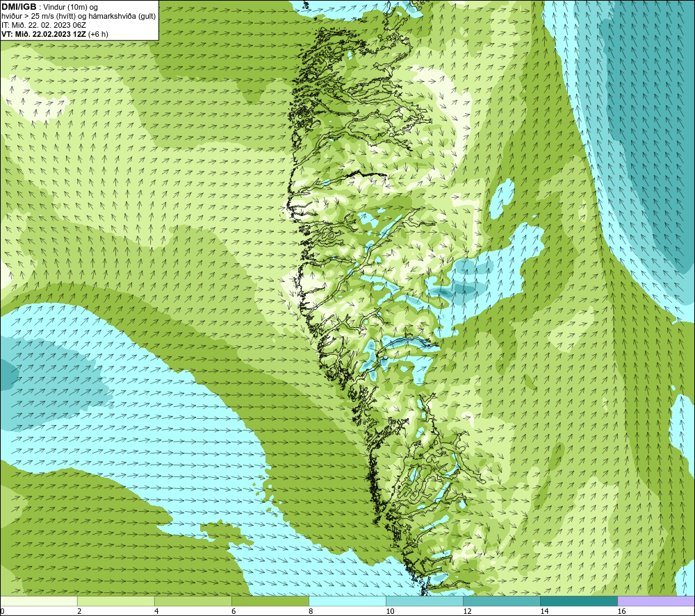Click the pale yellow 0–2 m/s legend swatch
695x616 pixels.
(39, 601)
